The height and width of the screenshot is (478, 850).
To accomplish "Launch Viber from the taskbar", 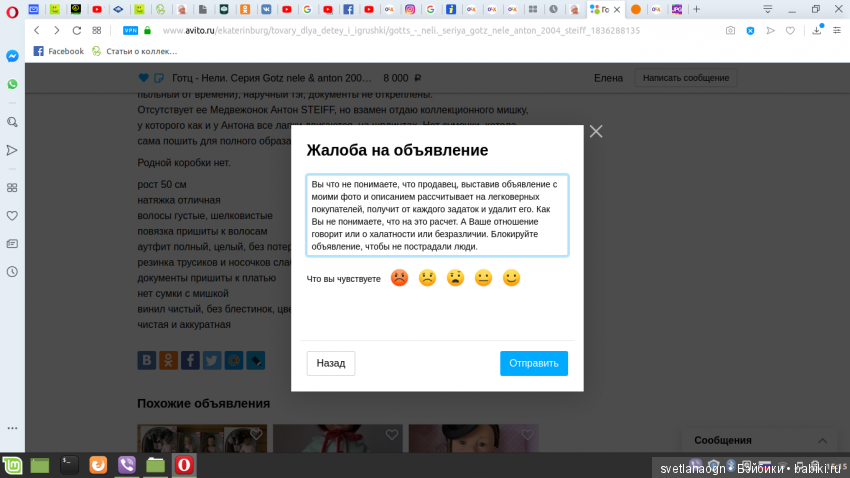I will [x=127, y=465].
